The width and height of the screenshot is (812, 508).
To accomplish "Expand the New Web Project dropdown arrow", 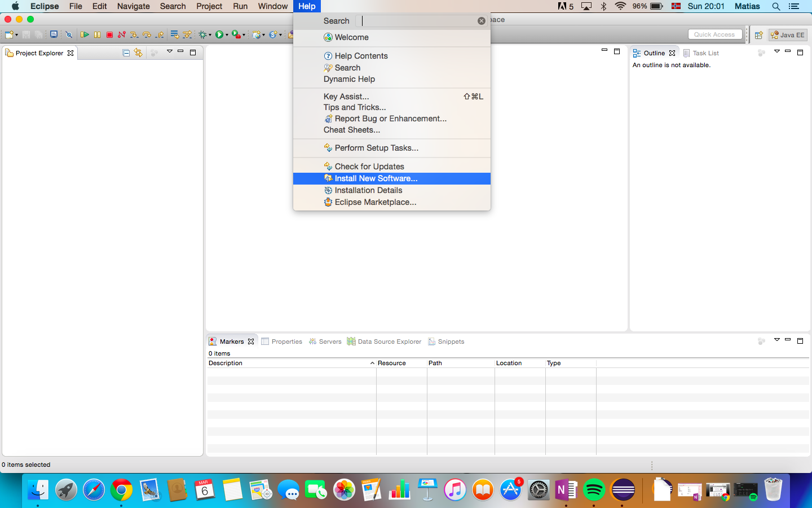I will 263,35.
